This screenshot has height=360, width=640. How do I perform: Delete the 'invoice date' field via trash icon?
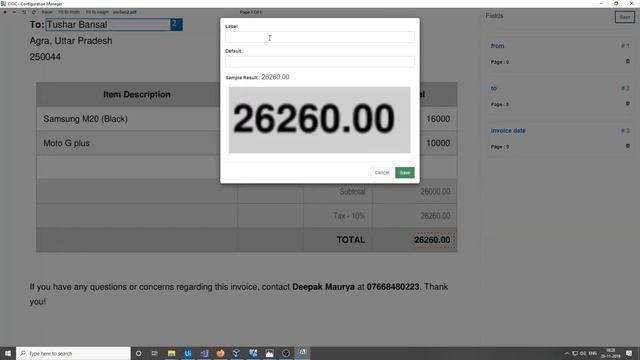pos(628,146)
